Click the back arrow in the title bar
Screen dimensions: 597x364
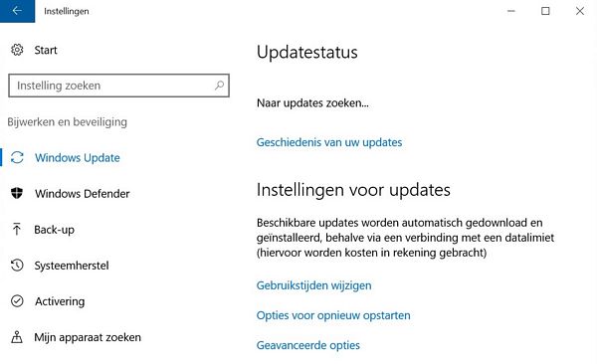pyautogui.click(x=17, y=11)
